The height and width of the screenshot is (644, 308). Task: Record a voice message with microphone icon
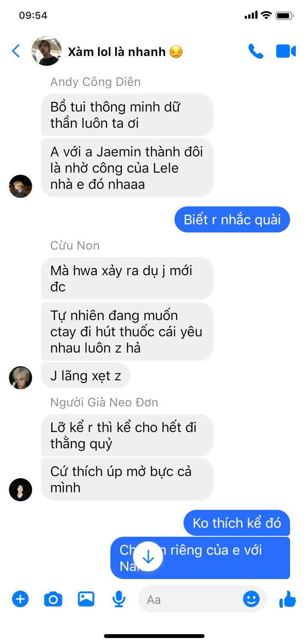click(119, 599)
